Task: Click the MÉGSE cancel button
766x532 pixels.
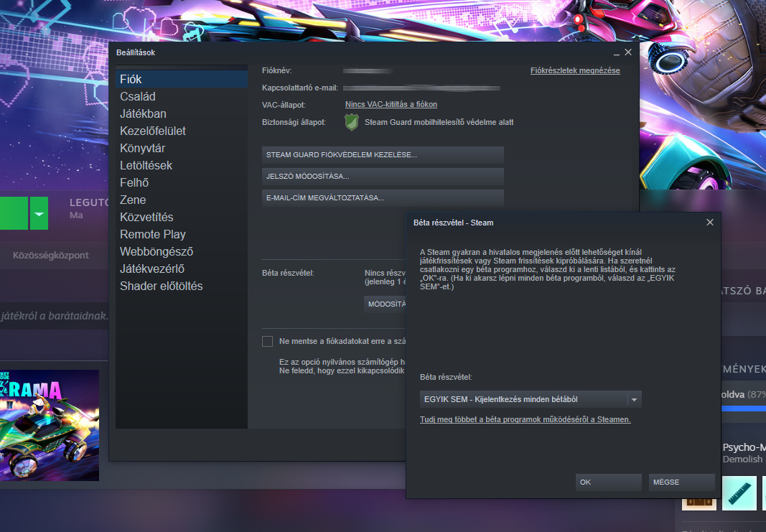Action: tap(681, 482)
